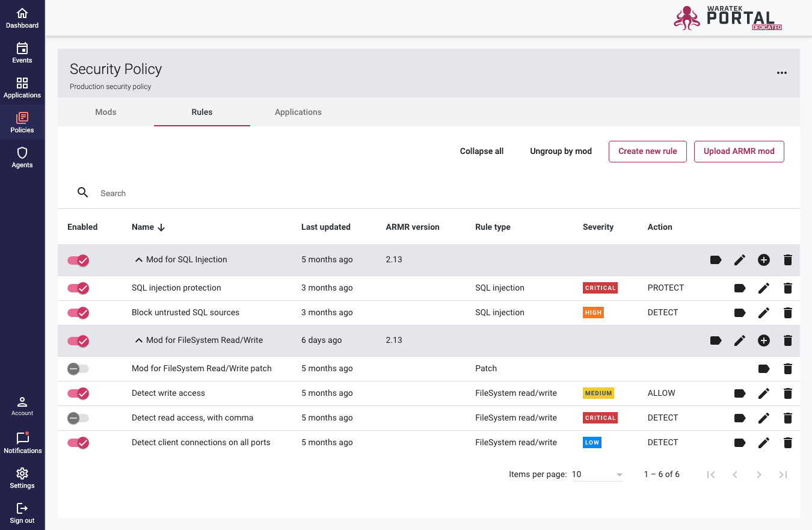Go to the next results page
The width and height of the screenshot is (812, 530).
(x=759, y=475)
